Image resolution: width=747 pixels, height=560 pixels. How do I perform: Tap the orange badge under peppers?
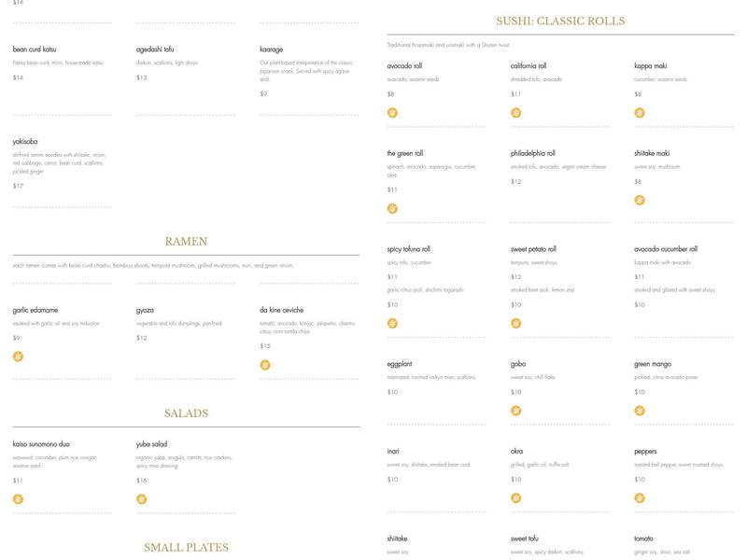point(640,498)
